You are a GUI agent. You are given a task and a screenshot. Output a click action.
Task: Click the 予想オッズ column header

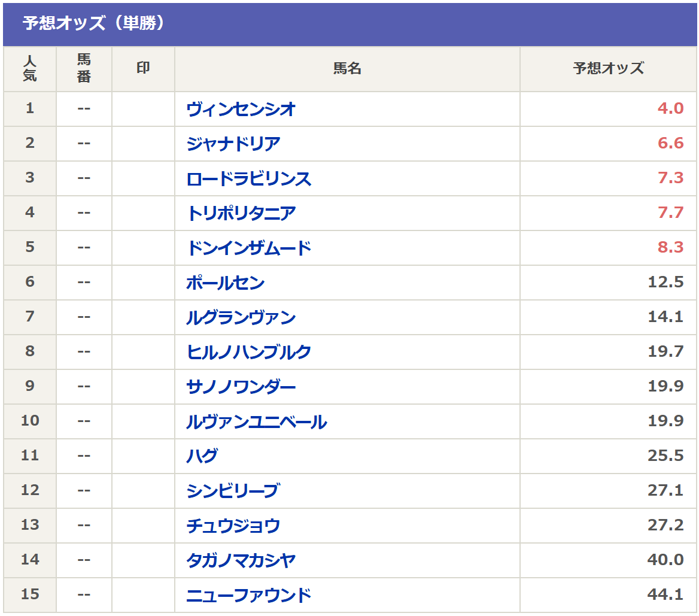609,68
